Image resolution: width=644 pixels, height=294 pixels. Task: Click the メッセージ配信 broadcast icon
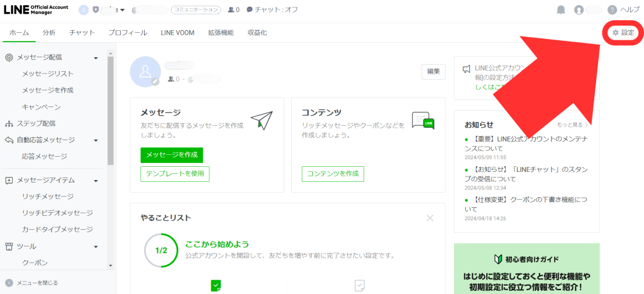[x=9, y=58]
